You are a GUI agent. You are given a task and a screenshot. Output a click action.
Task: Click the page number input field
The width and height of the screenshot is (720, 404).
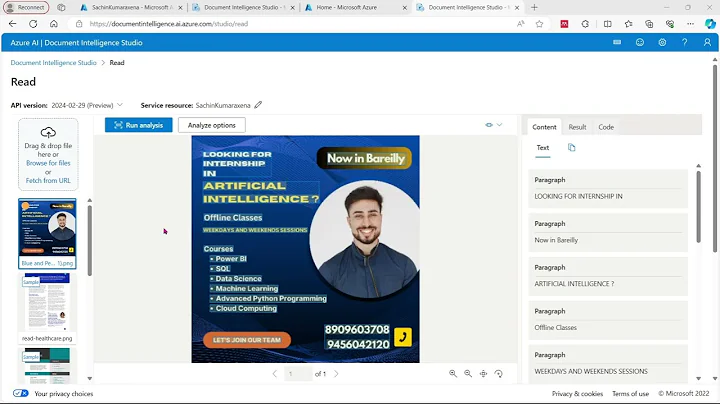[x=298, y=374]
